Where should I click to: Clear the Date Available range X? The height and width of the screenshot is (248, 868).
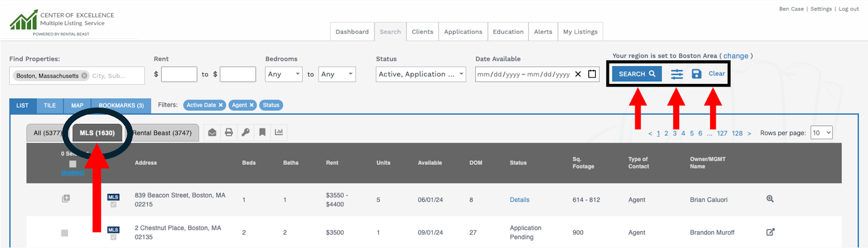[578, 74]
